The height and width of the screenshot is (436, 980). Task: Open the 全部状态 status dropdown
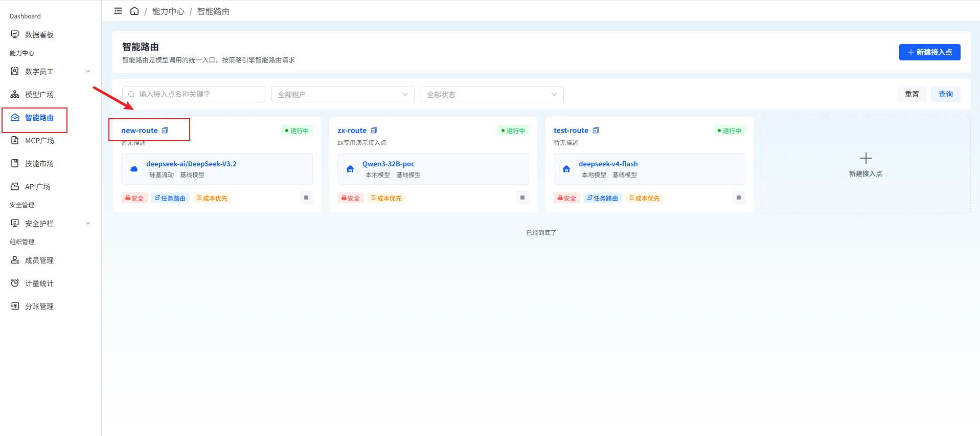tap(492, 94)
